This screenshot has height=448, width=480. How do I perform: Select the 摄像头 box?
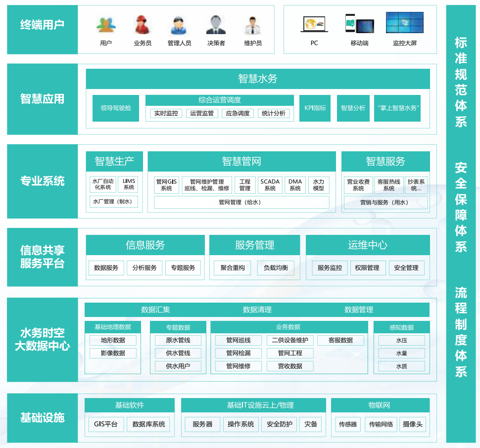point(413,424)
